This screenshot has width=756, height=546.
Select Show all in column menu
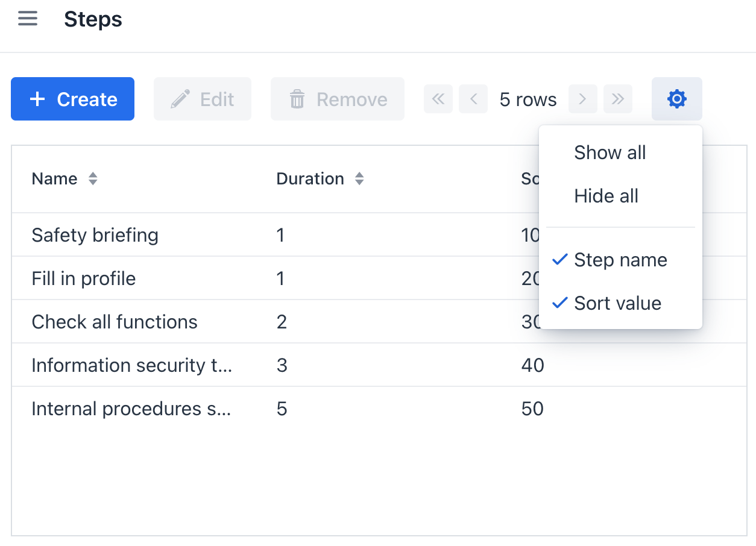click(x=610, y=152)
